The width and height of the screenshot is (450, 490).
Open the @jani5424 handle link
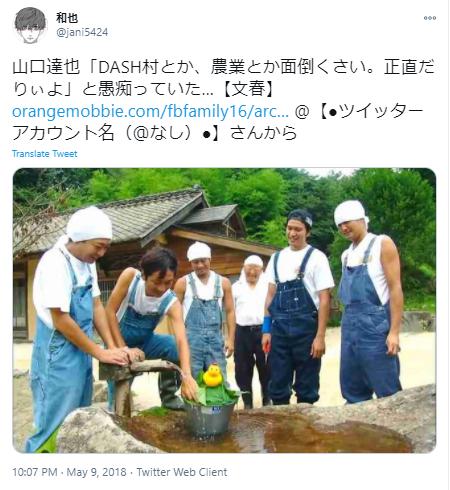[x=82, y=32]
